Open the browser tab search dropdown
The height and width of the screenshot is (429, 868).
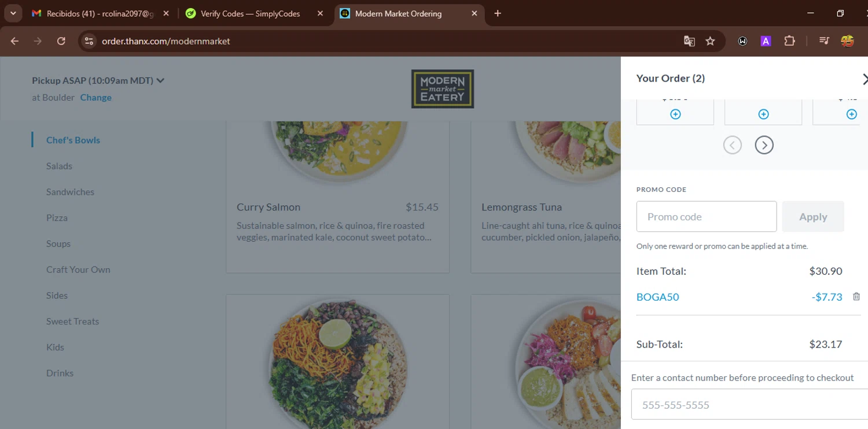tap(13, 13)
